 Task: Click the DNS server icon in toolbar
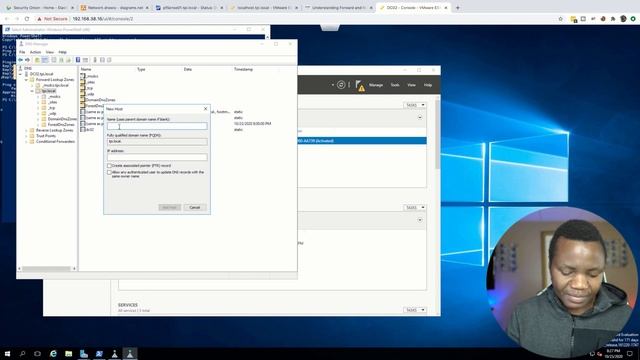click(x=95, y=60)
